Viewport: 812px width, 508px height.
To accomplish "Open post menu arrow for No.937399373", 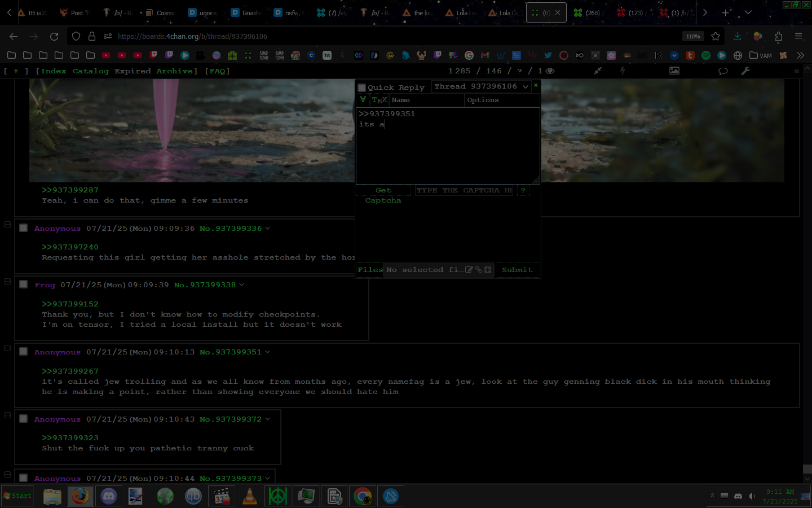I will click(x=268, y=478).
